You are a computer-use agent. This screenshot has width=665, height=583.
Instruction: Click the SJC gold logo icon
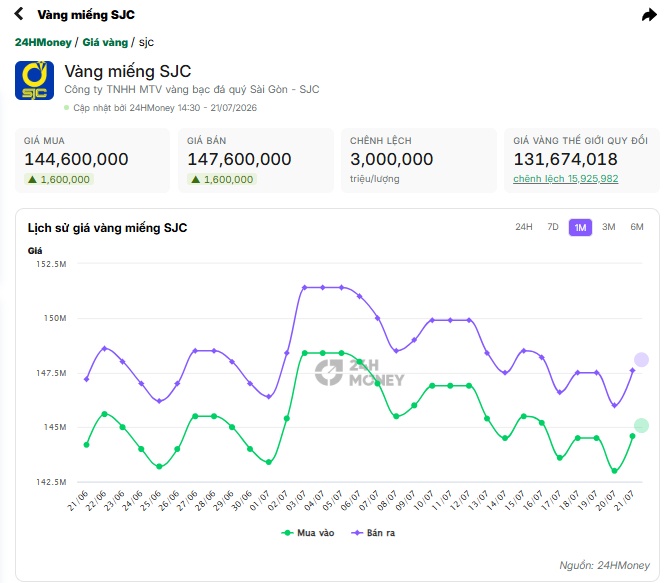[x=34, y=81]
